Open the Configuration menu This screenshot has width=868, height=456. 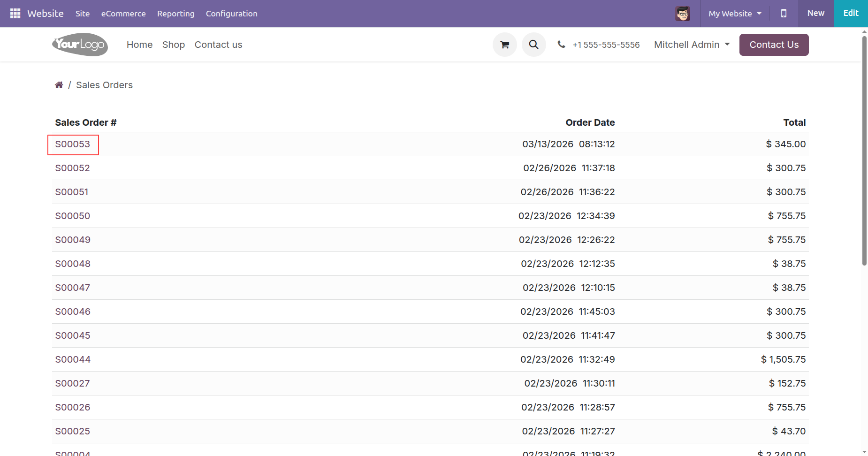(x=231, y=14)
